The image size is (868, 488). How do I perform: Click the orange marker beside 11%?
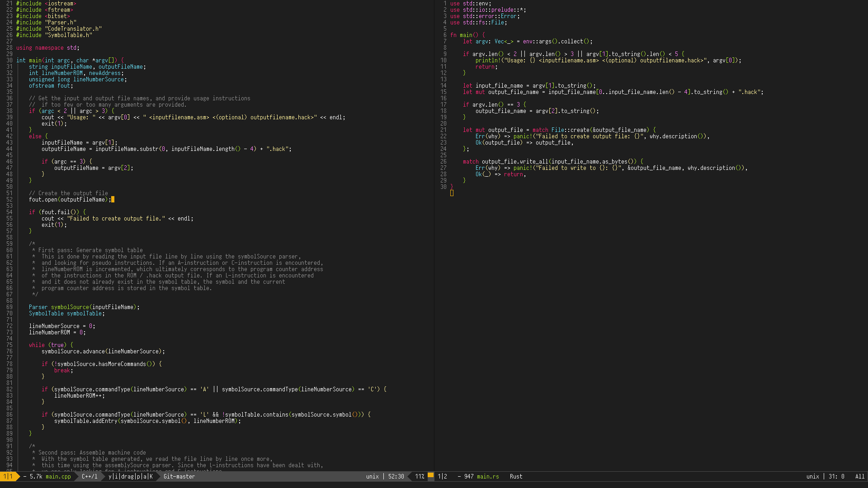431,475
